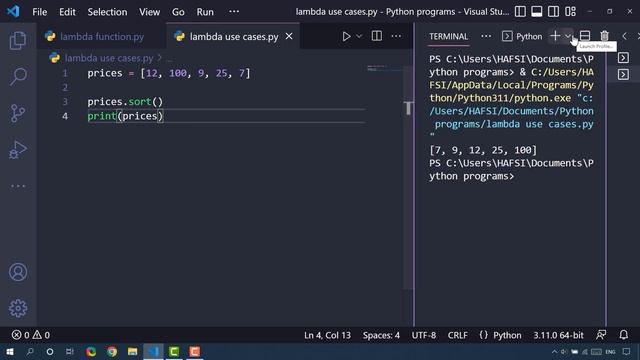Select second terminal instance in list
The width and height of the screenshot is (640, 360).
(623, 74)
